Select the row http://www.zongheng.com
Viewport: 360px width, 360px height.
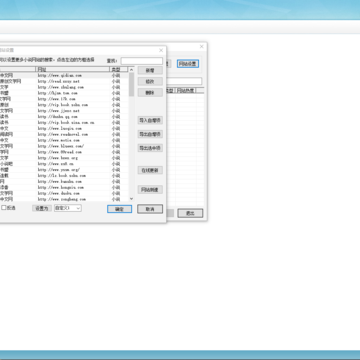[63, 199]
